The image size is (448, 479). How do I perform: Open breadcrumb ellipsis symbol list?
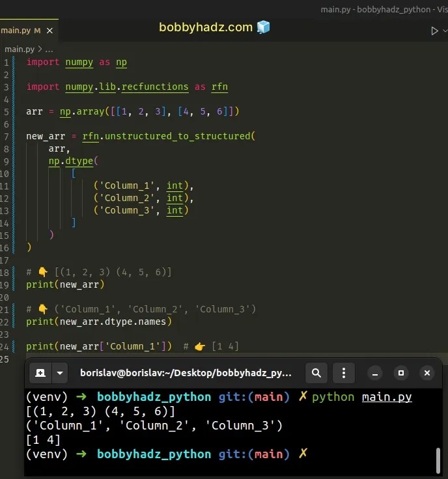pos(49,49)
